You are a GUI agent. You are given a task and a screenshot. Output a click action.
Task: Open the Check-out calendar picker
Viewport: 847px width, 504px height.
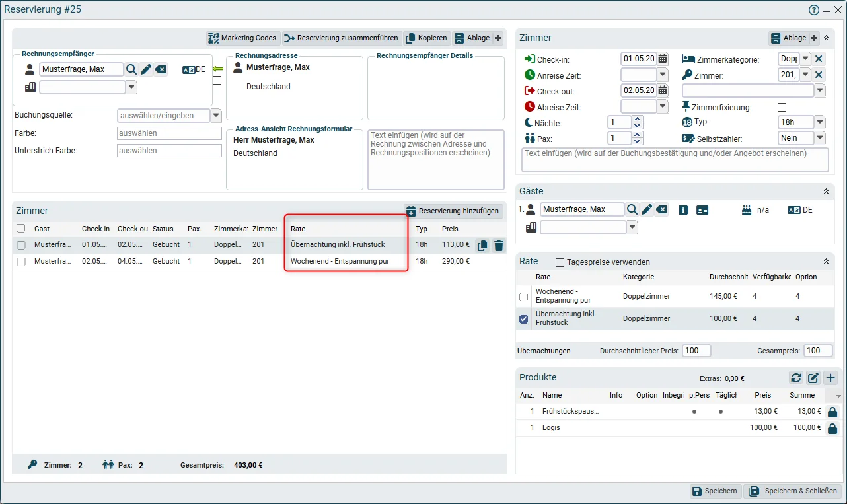point(663,90)
